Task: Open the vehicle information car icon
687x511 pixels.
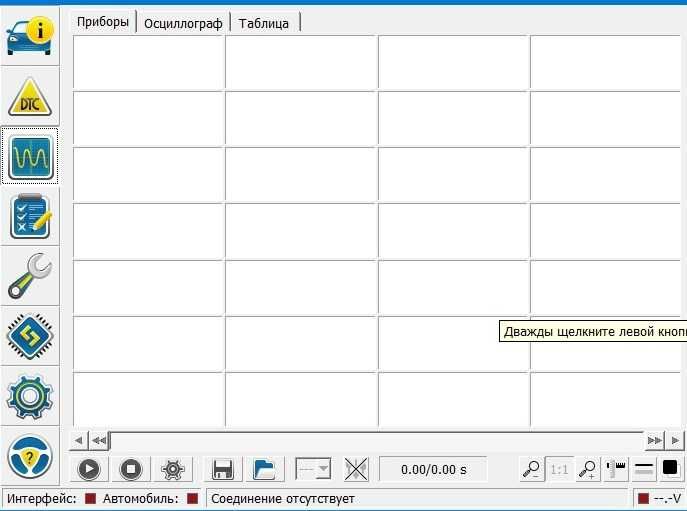Action: click(x=30, y=36)
